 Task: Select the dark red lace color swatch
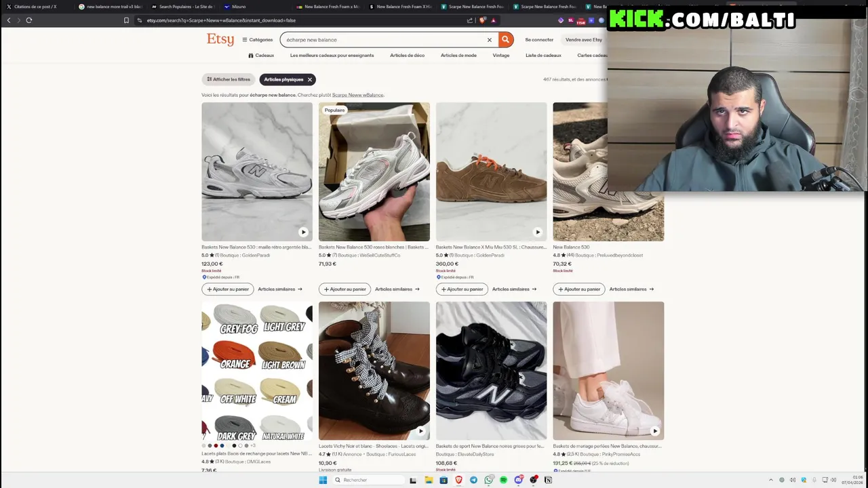(216, 446)
